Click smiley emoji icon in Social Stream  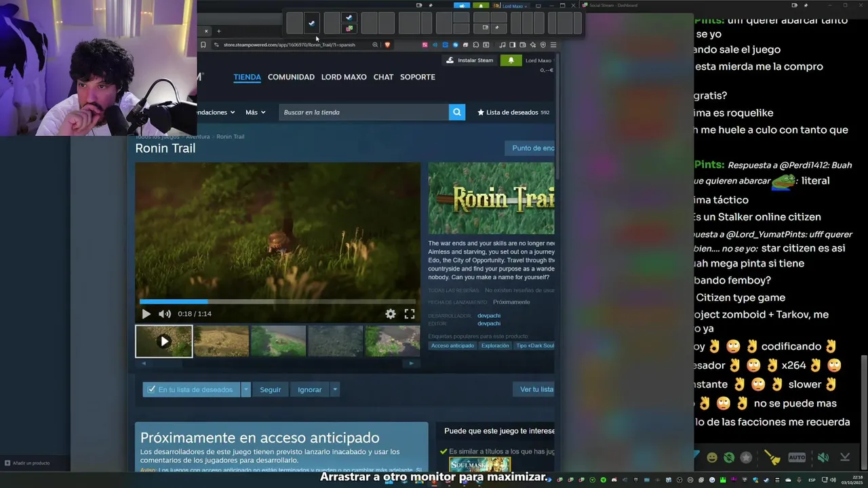pos(712,457)
